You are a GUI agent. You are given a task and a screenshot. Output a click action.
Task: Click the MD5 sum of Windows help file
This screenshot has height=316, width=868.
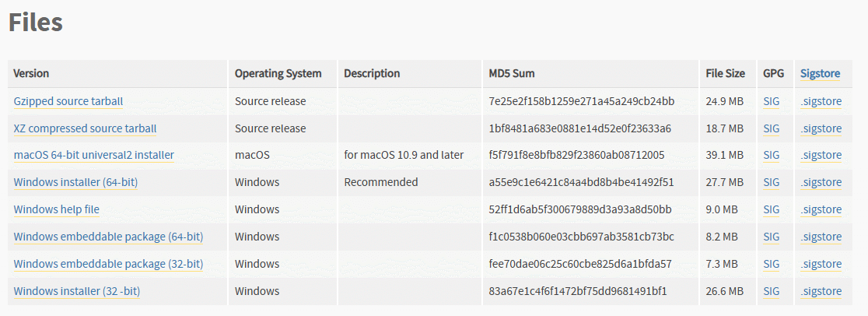(580, 209)
